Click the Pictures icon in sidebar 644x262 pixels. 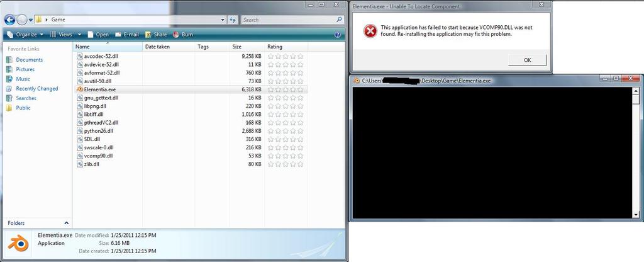coord(9,69)
